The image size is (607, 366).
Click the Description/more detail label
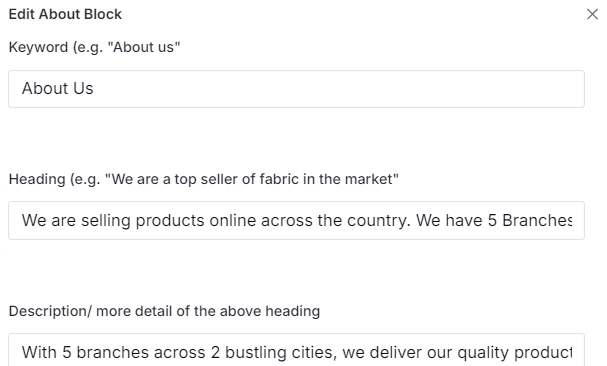tap(164, 311)
